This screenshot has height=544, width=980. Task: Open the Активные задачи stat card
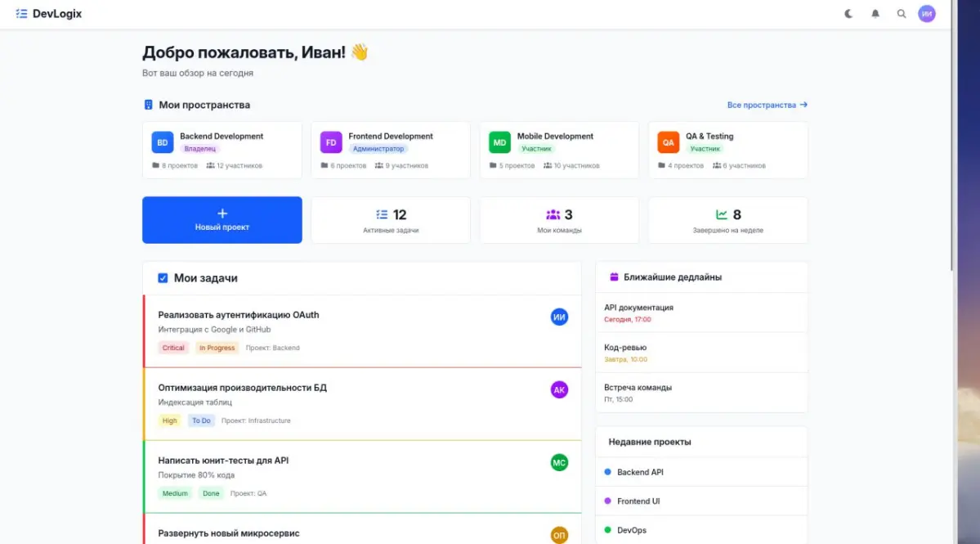coord(391,220)
